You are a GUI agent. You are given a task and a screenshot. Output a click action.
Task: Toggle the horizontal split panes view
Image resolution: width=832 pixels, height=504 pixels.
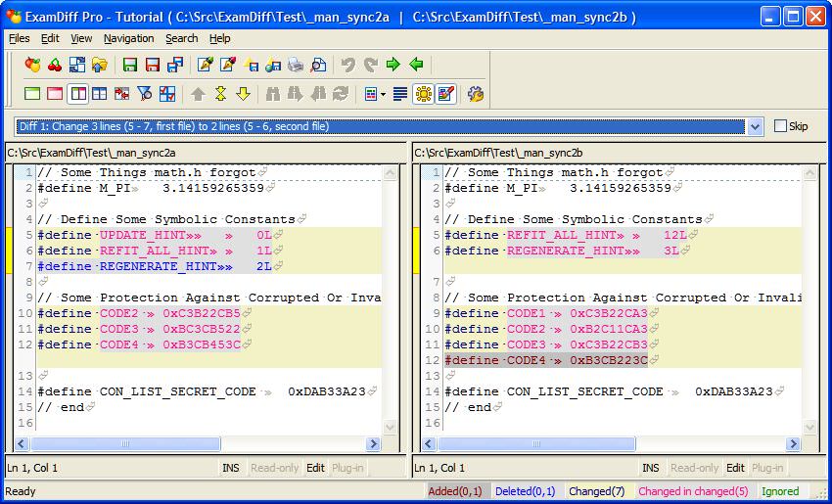pyautogui.click(x=99, y=94)
